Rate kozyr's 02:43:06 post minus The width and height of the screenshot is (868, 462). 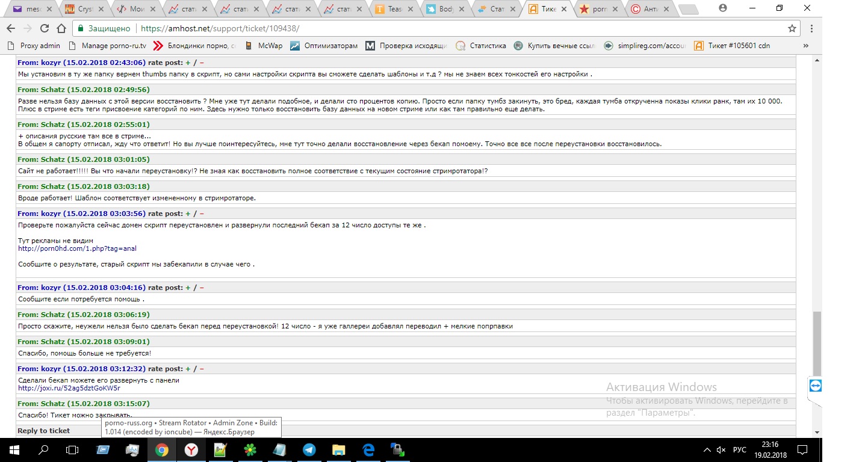click(202, 63)
